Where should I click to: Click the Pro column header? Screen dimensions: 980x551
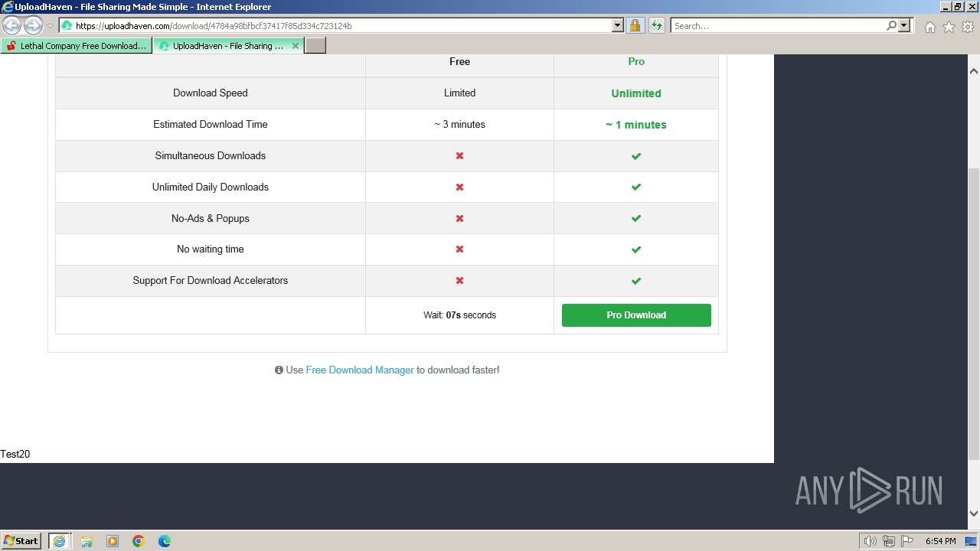click(636, 62)
